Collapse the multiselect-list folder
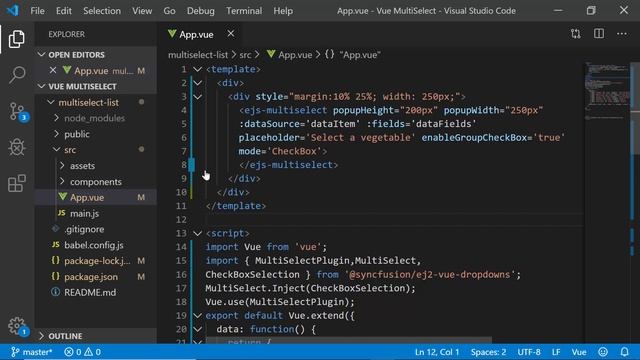The image size is (640, 360). pos(51,102)
